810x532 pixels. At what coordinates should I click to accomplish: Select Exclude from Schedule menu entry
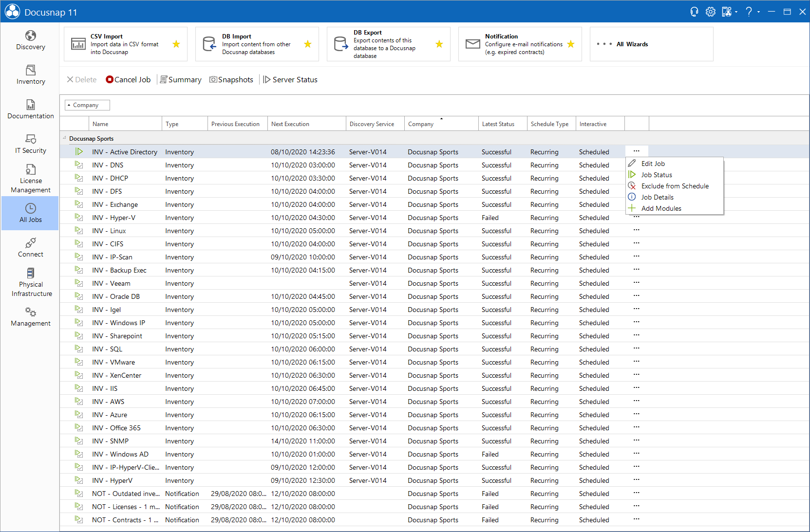click(675, 186)
